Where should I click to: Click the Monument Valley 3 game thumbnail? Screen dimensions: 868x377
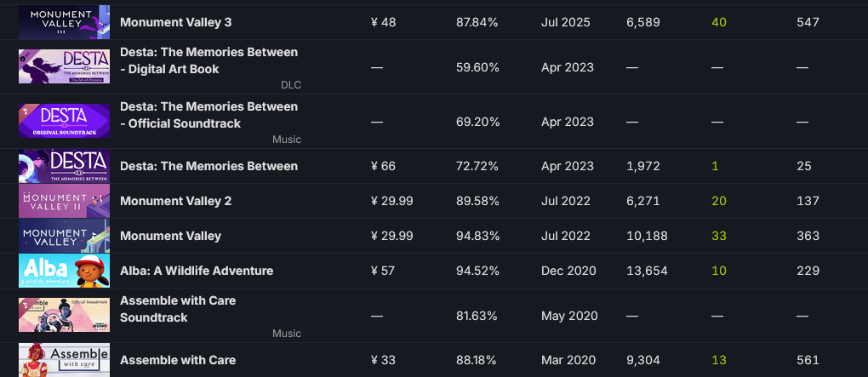(x=64, y=21)
